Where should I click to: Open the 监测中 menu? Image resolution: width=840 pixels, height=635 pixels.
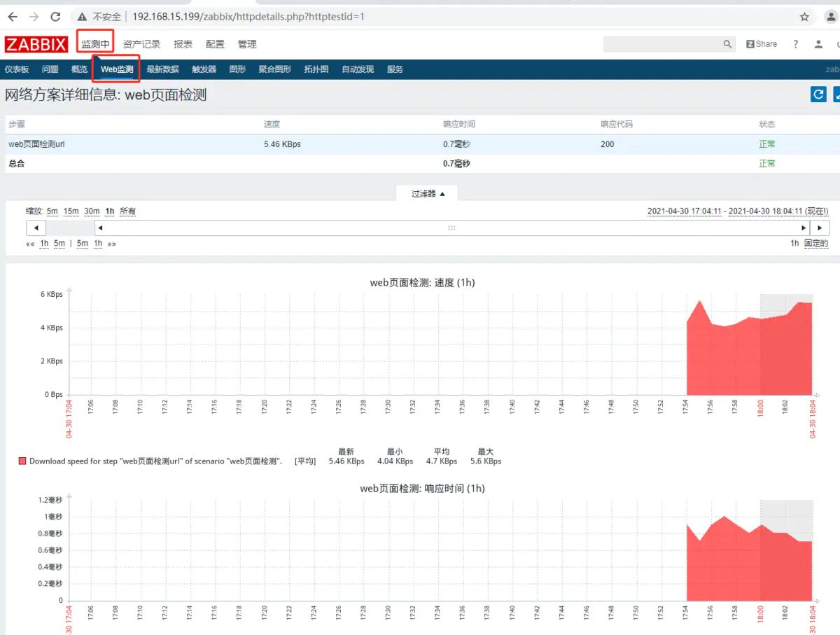pyautogui.click(x=95, y=44)
